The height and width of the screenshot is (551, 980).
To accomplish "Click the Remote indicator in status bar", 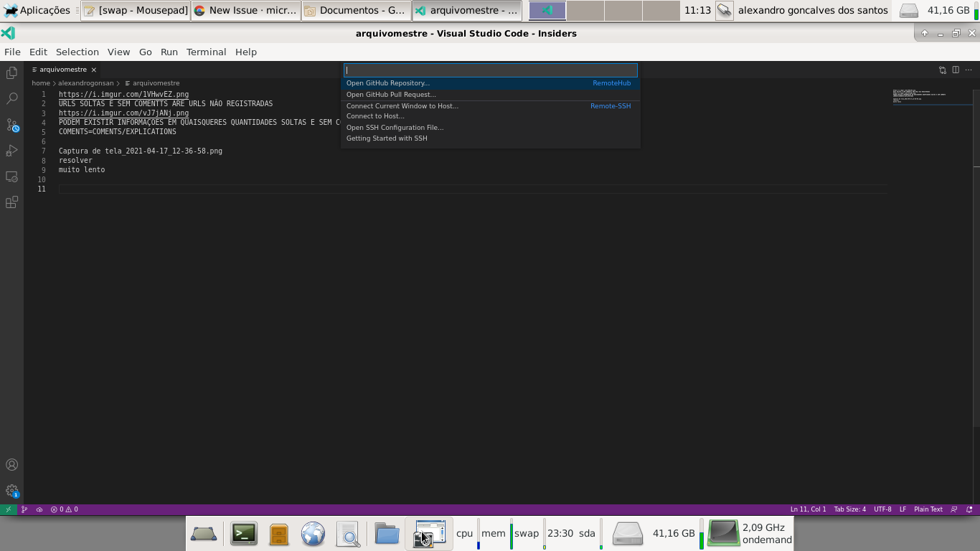I will coord(8,509).
